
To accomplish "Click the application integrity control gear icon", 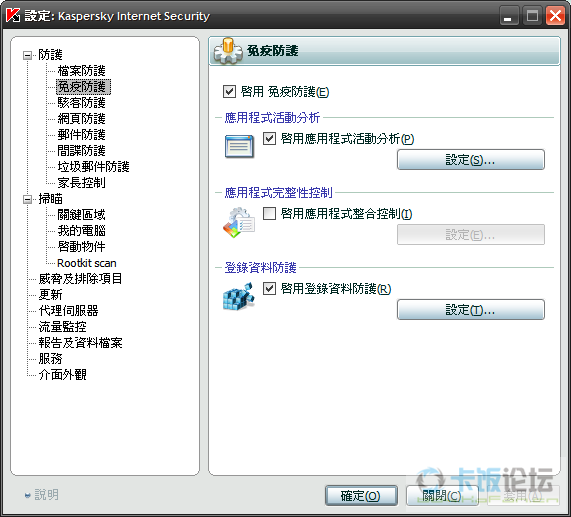I will click(239, 222).
